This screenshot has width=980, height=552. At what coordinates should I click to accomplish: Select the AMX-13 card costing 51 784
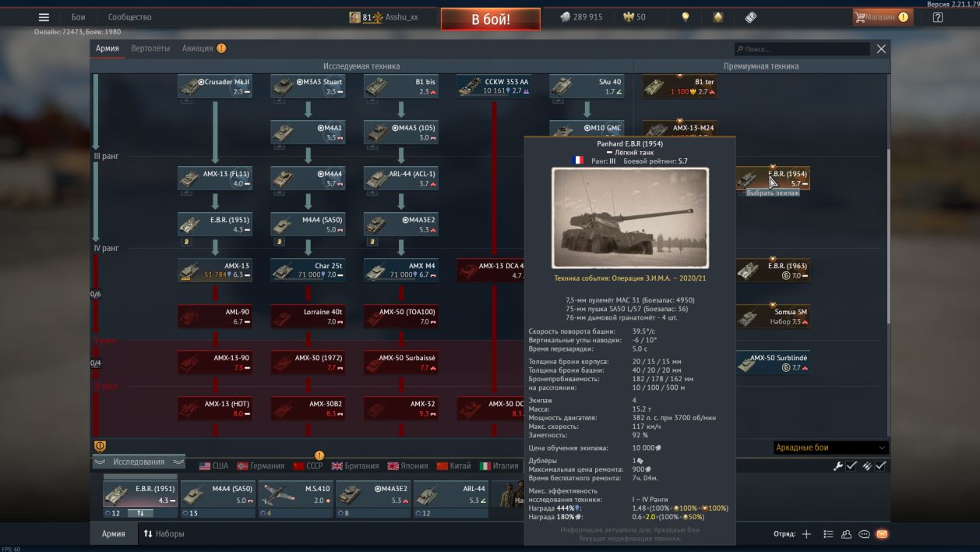[215, 270]
